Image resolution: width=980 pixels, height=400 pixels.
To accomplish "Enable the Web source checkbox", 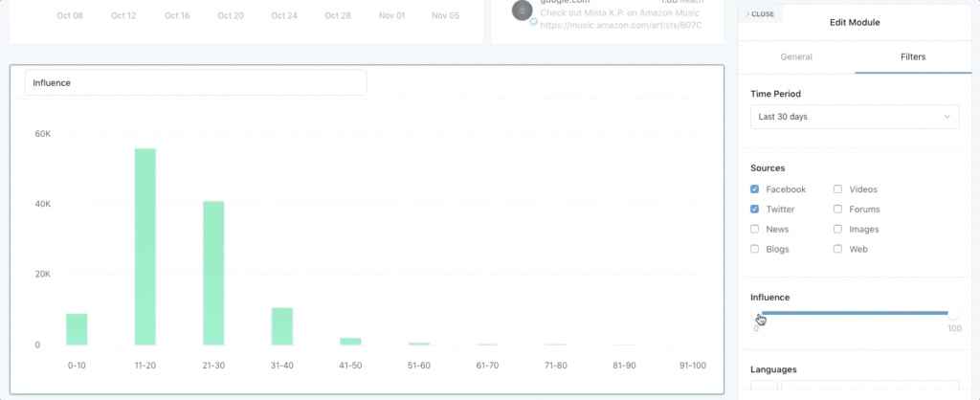I will point(838,249).
